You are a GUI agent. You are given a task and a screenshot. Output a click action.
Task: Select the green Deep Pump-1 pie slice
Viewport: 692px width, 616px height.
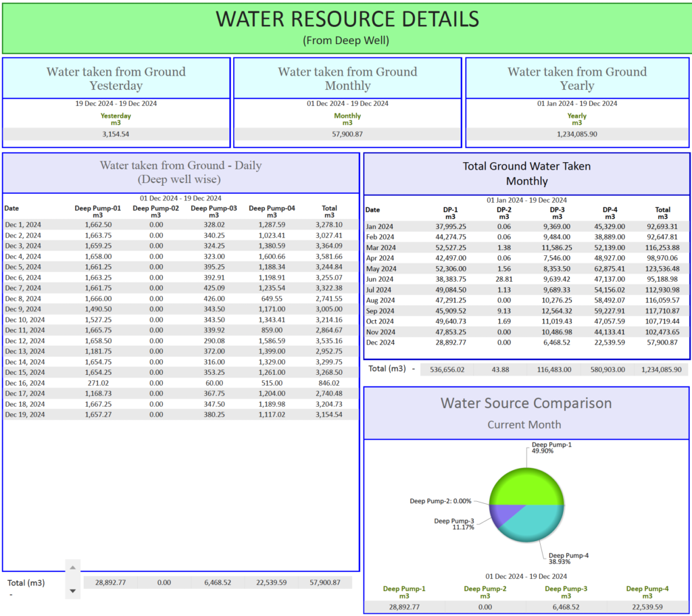[x=526, y=486]
